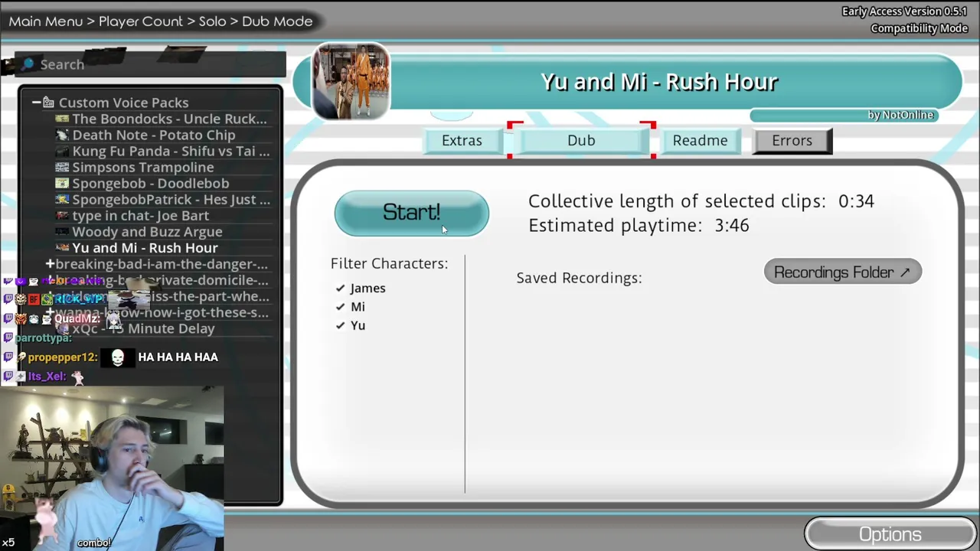Click the "Filter Characters:" heading
The height and width of the screenshot is (551, 980).
click(389, 263)
